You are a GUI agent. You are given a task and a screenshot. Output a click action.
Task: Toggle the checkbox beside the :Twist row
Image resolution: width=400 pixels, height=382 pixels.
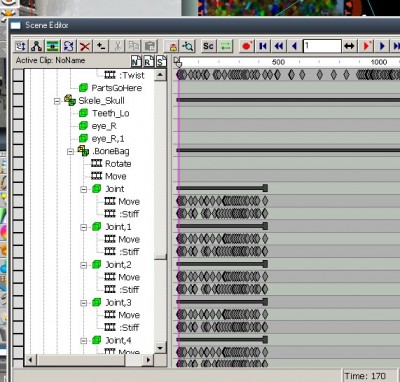18,75
